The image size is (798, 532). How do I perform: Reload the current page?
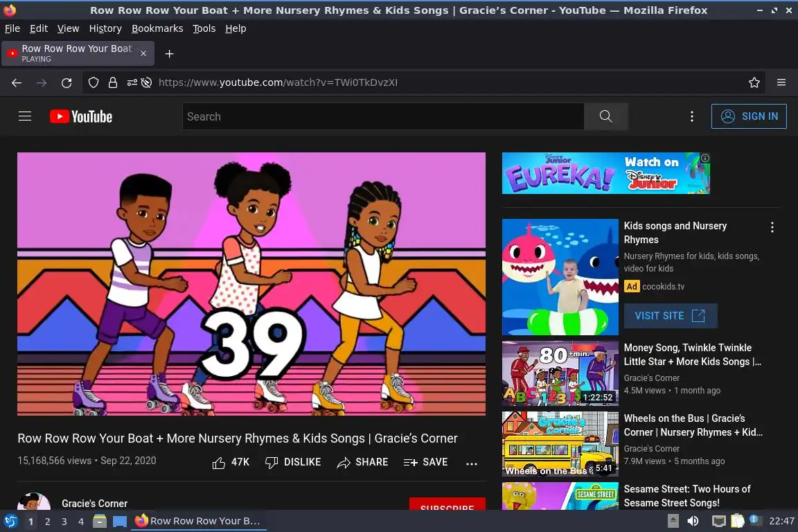pyautogui.click(x=66, y=82)
